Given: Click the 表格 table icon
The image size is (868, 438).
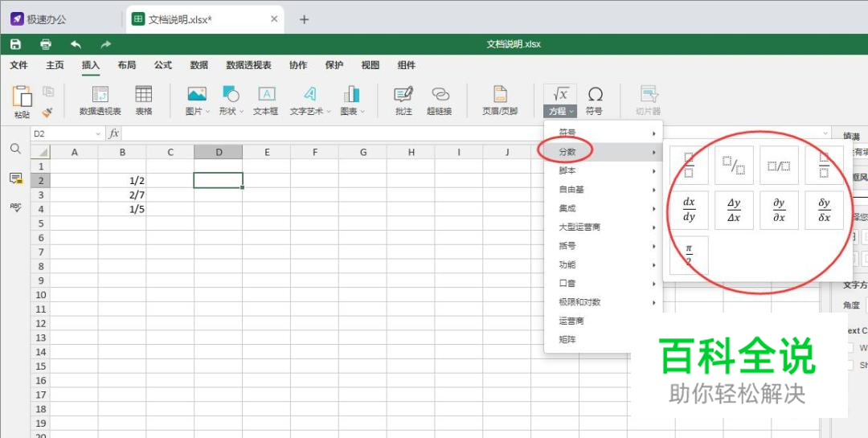Looking at the screenshot, I should pyautogui.click(x=143, y=94).
